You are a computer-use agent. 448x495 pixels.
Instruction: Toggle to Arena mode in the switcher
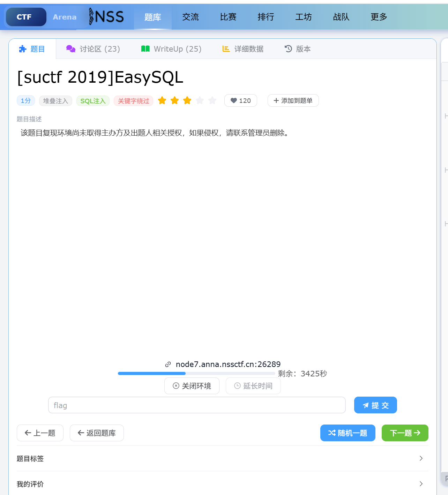click(x=65, y=17)
